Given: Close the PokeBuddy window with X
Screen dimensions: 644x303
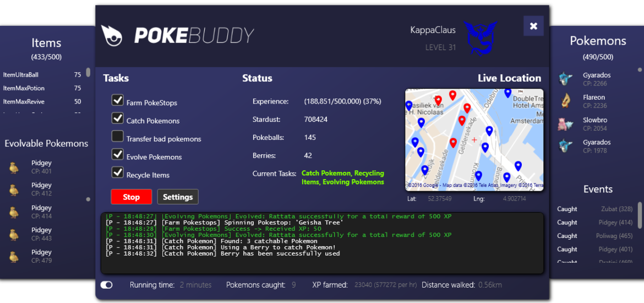Looking at the screenshot, I should 533,26.
